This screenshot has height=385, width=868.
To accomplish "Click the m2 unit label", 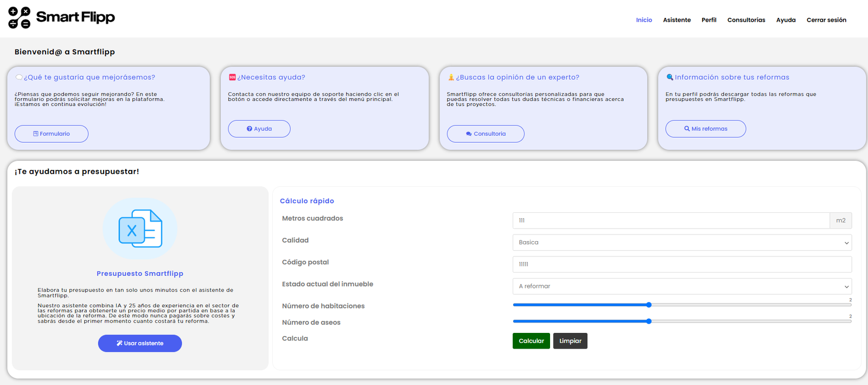I will coord(841,220).
